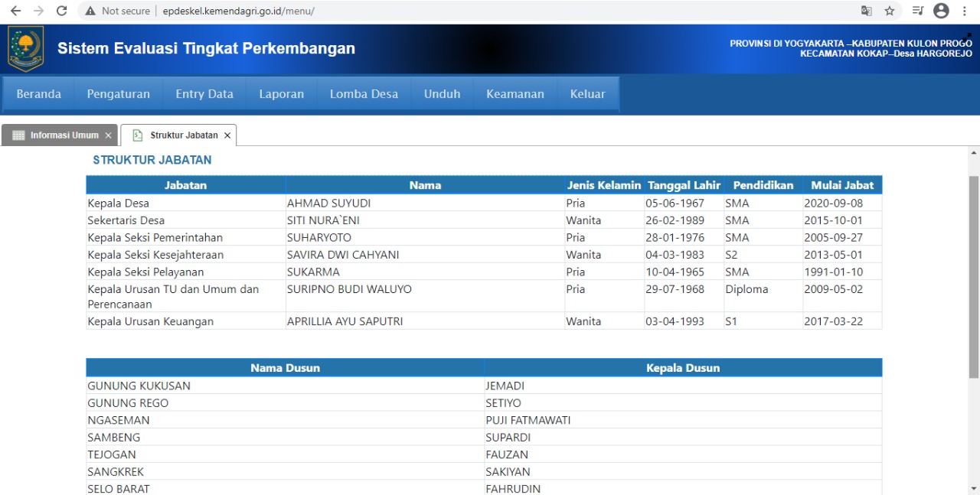The height and width of the screenshot is (495, 980).
Task: Open the Laporan menu
Action: (x=281, y=94)
